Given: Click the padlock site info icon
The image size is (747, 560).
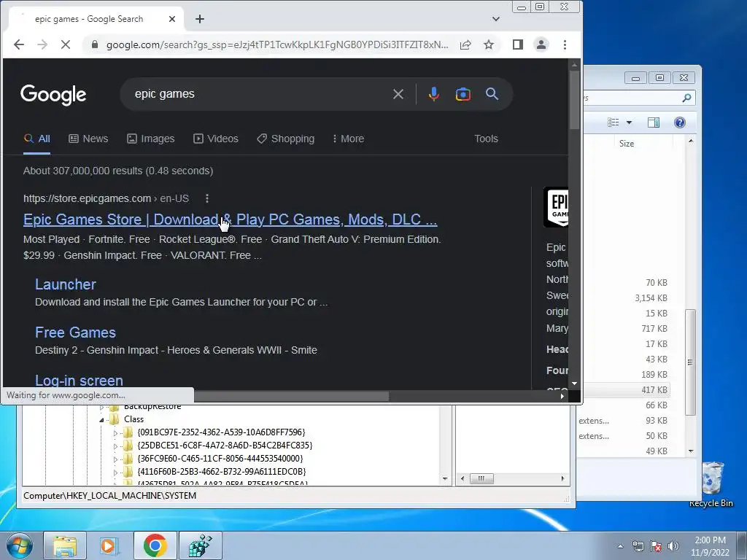Looking at the screenshot, I should (x=95, y=44).
